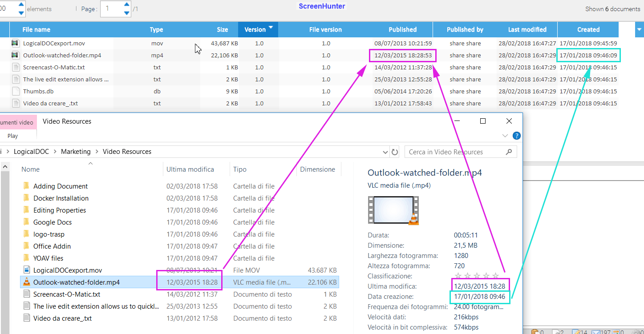Screen dimensions: 644x334
Task: Open the address bar history dropdown
Action: pyautogui.click(x=385, y=152)
